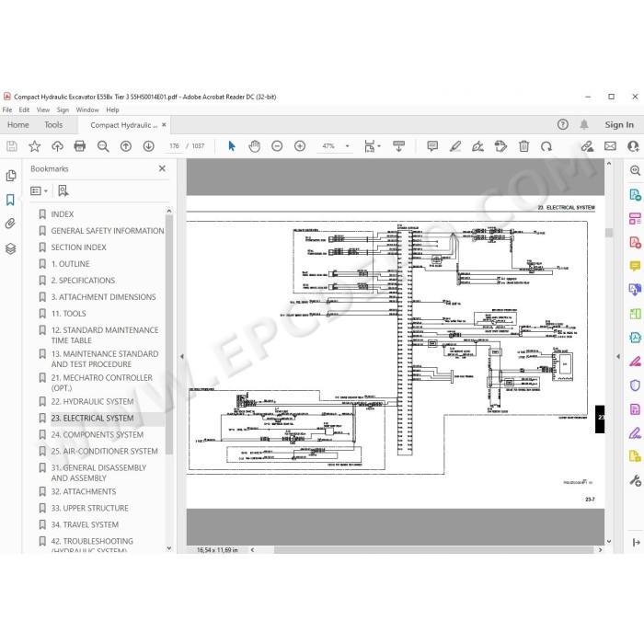Click the vertical document scrollbar thumb

point(609,233)
